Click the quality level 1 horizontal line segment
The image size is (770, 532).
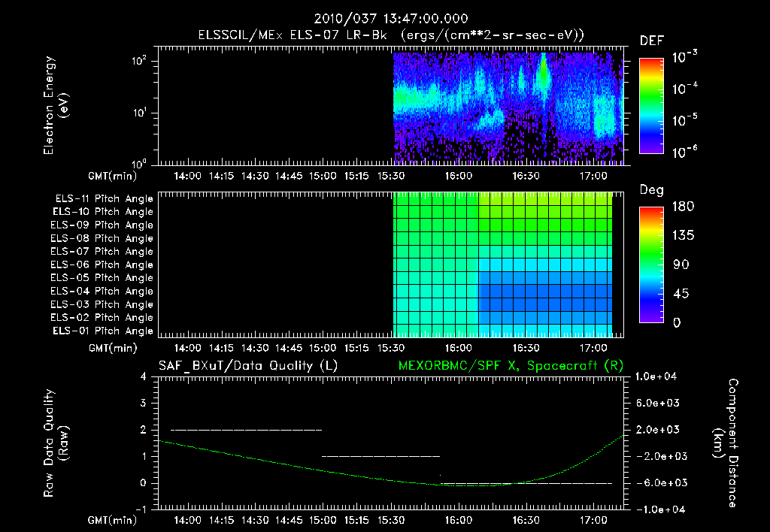(x=381, y=456)
